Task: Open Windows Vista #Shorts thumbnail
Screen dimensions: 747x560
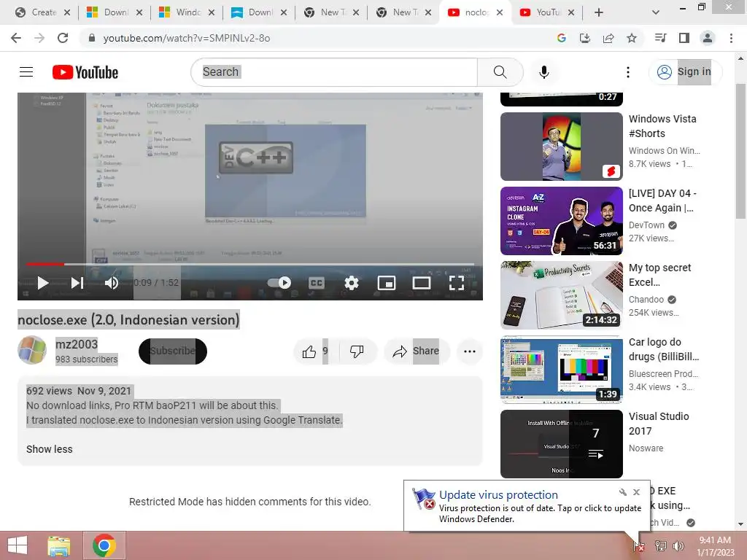Action: (562, 146)
